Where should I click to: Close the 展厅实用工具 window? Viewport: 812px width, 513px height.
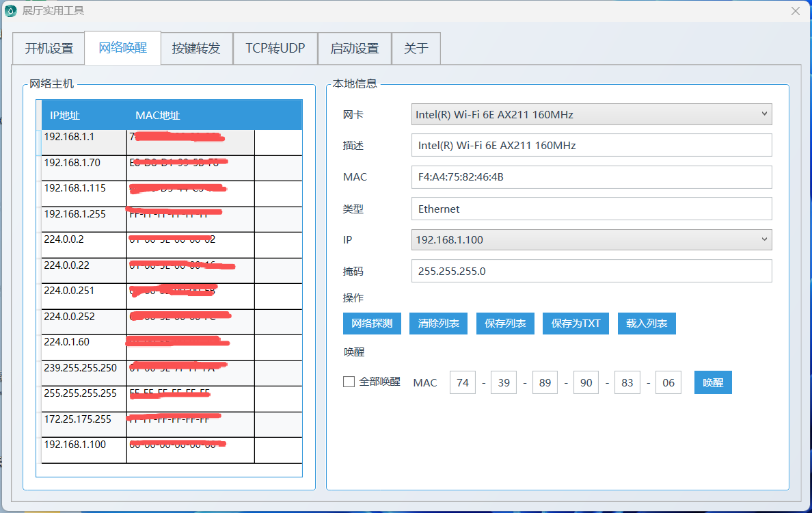coord(795,11)
